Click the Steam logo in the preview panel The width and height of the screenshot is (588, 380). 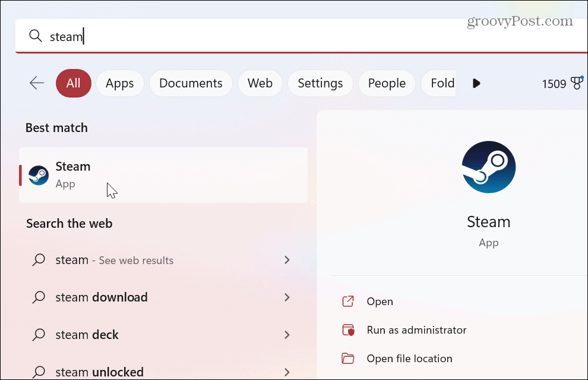point(488,167)
